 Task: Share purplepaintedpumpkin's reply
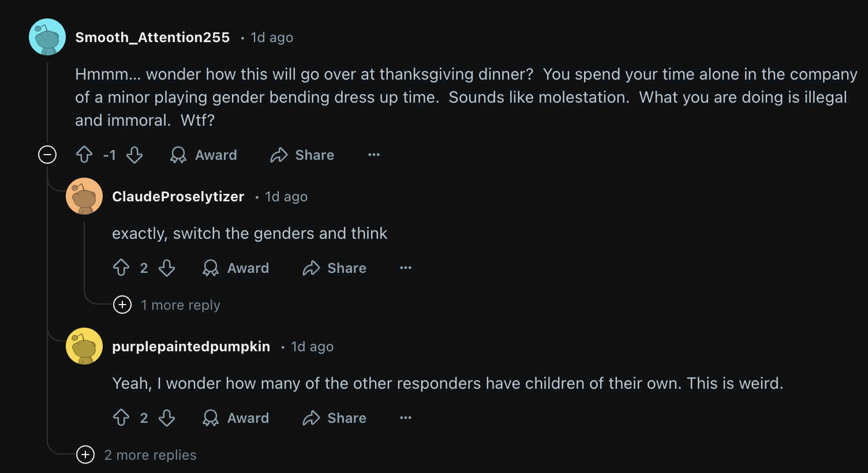(x=335, y=418)
